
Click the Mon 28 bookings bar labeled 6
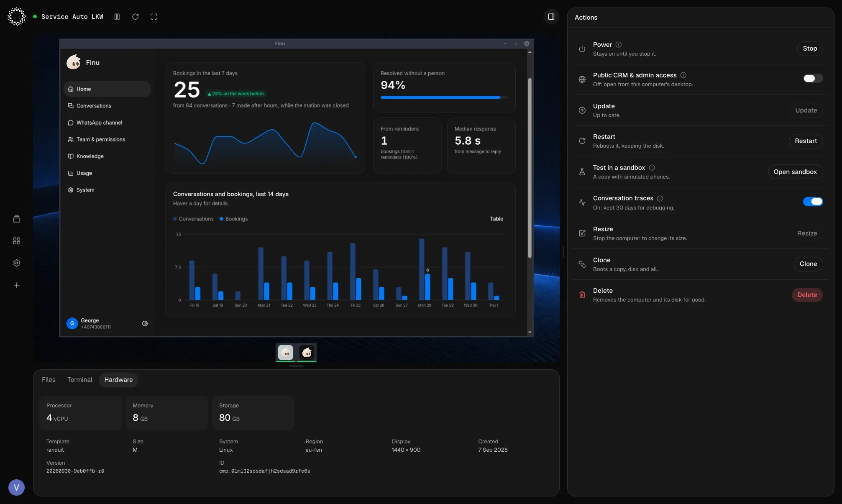pos(427,287)
